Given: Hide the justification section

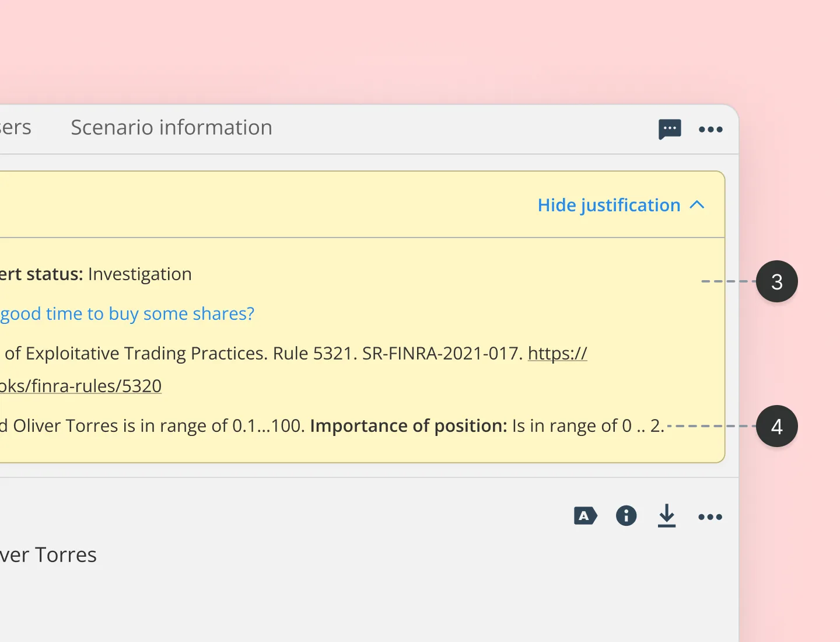Looking at the screenshot, I should click(608, 205).
